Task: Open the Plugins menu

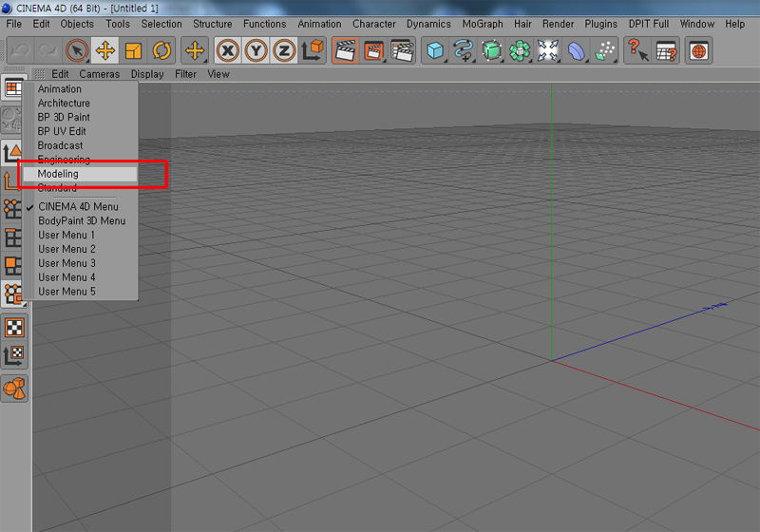Action: 601,24
